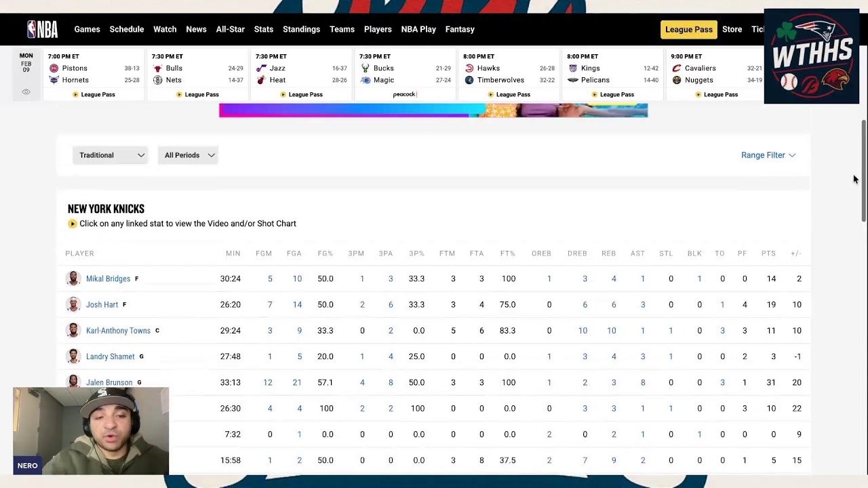Open the Watch menu
868x488 pixels.
165,29
